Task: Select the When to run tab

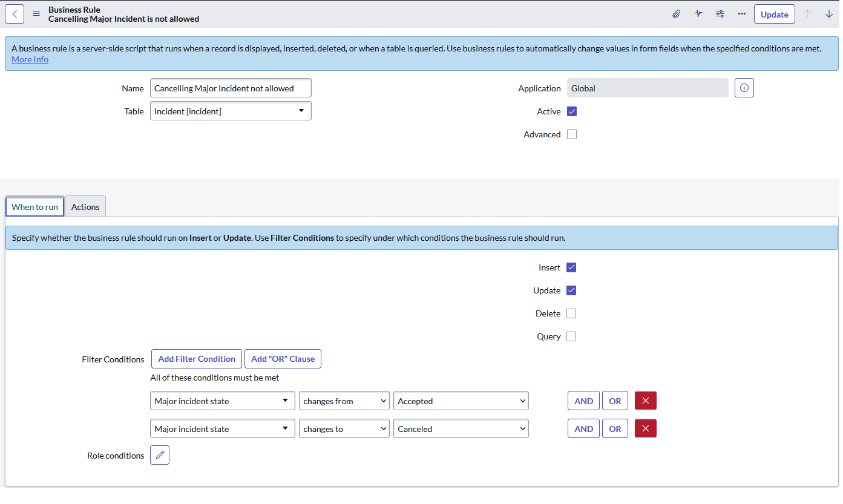Action: click(x=34, y=206)
